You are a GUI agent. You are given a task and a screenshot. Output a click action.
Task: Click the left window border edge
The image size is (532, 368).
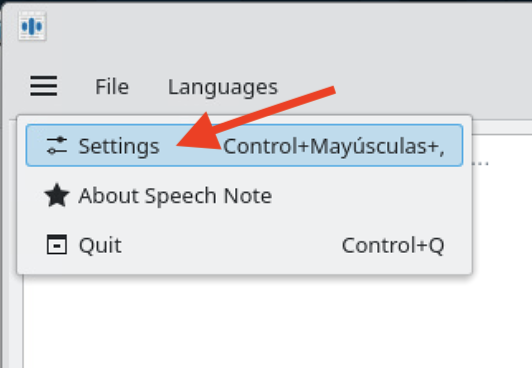(x=2, y=190)
